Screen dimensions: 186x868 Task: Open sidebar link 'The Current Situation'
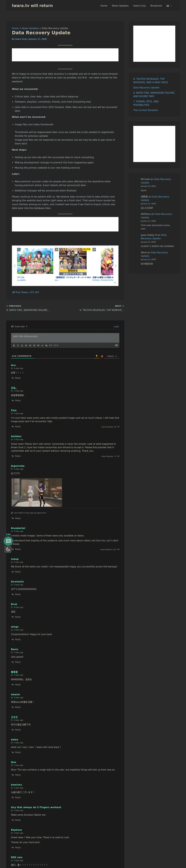point(145,110)
